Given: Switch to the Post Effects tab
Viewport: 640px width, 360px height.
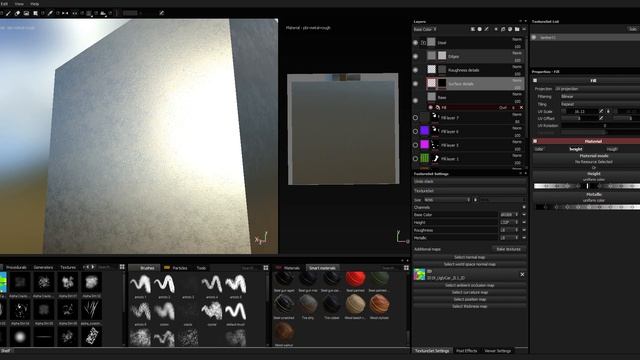Looking at the screenshot, I should 467,351.
